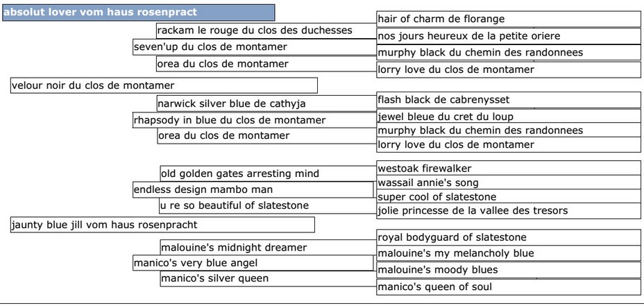Open jolie princesse de la vallee des tresors
Screen dimensions: 644x306
point(509,211)
